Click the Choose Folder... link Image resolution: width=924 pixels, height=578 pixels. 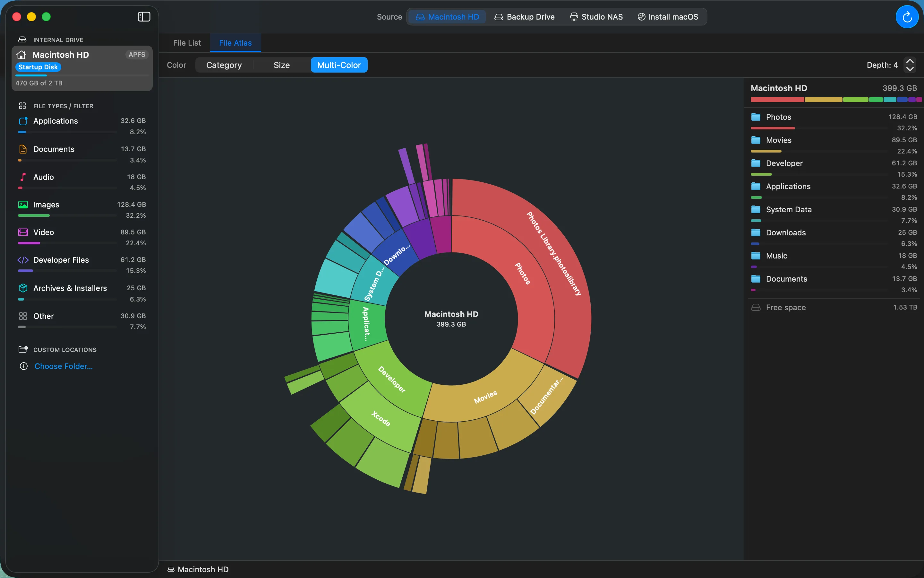[64, 366]
